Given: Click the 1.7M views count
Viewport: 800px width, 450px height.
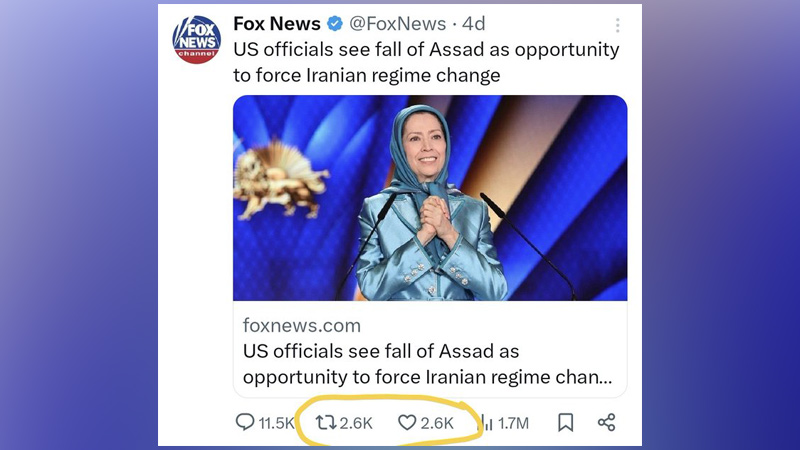Looking at the screenshot, I should click(x=513, y=423).
